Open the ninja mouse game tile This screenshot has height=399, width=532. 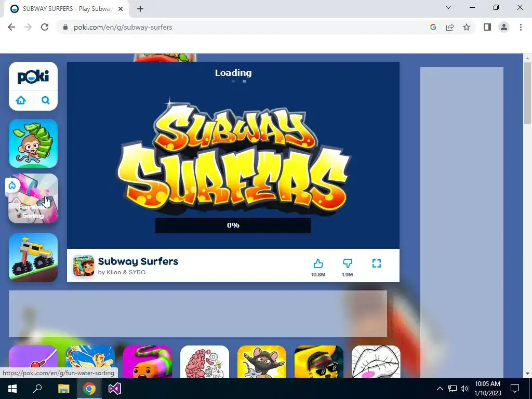[x=262, y=362]
